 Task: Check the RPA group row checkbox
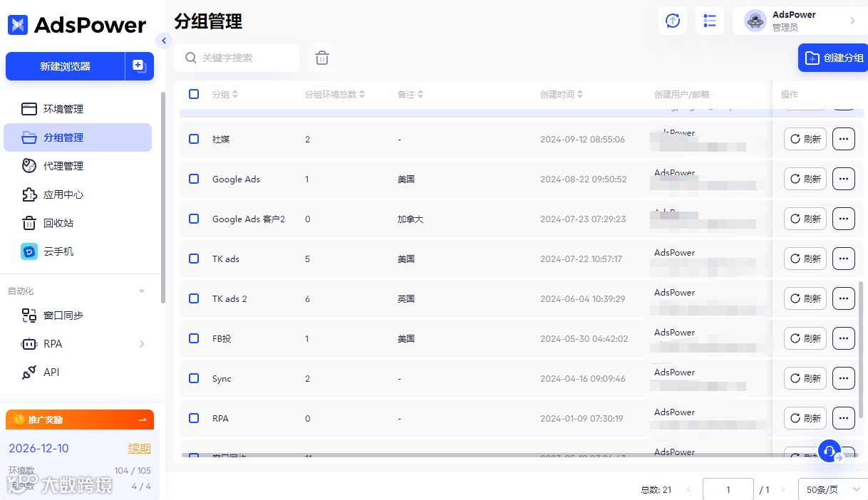[x=194, y=418]
